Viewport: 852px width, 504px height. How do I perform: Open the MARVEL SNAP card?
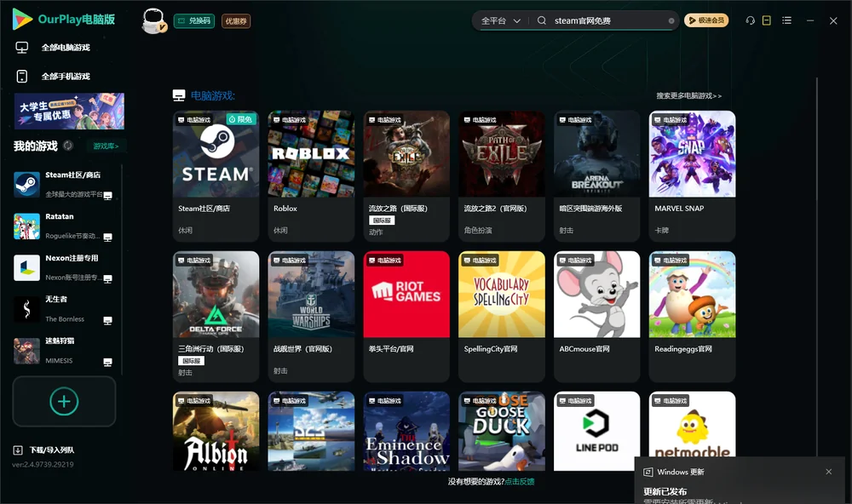click(x=692, y=176)
